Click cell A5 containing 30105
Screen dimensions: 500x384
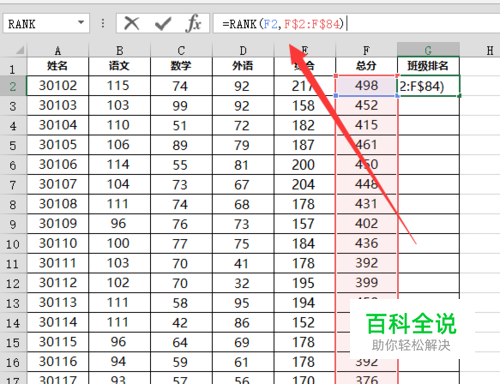58,145
